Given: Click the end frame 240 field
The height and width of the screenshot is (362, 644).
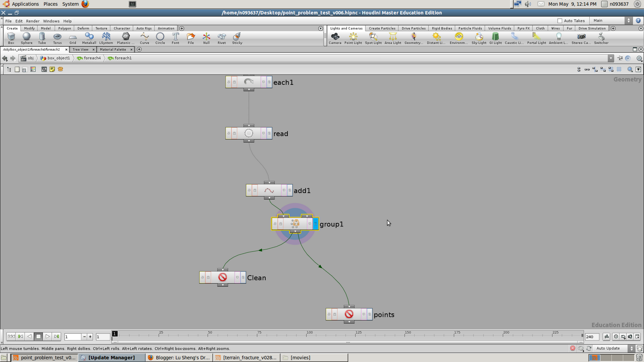Looking at the screenshot, I should pos(592,337).
